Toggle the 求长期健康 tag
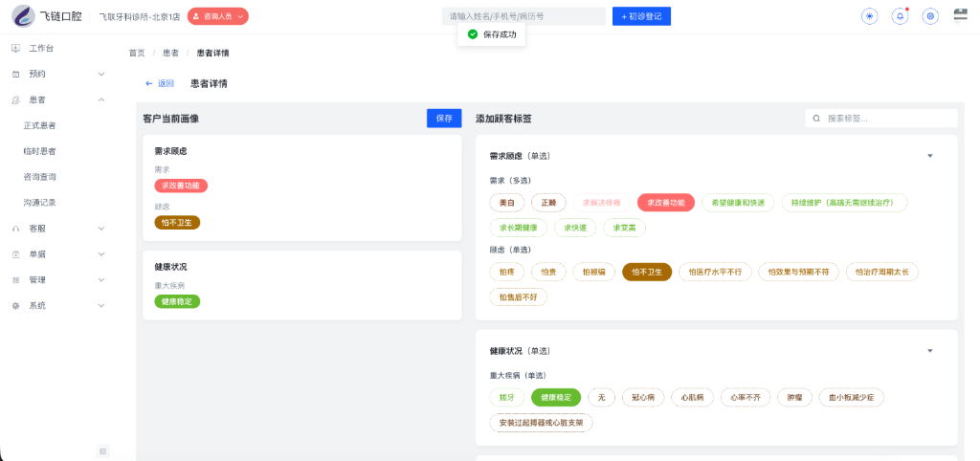The image size is (980, 461). (x=518, y=228)
